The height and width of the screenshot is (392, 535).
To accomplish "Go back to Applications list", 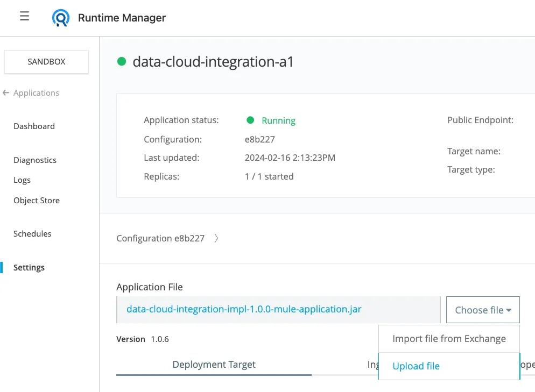I will pyautogui.click(x=36, y=92).
